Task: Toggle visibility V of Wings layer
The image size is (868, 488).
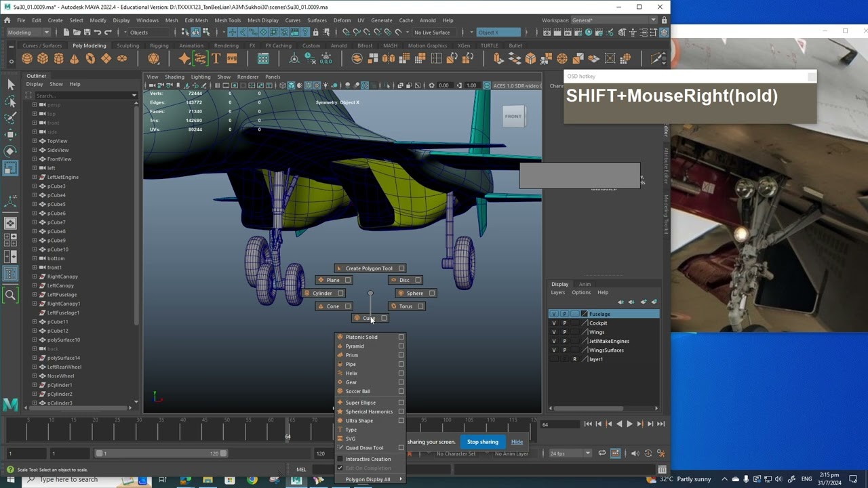Action: [x=554, y=332]
